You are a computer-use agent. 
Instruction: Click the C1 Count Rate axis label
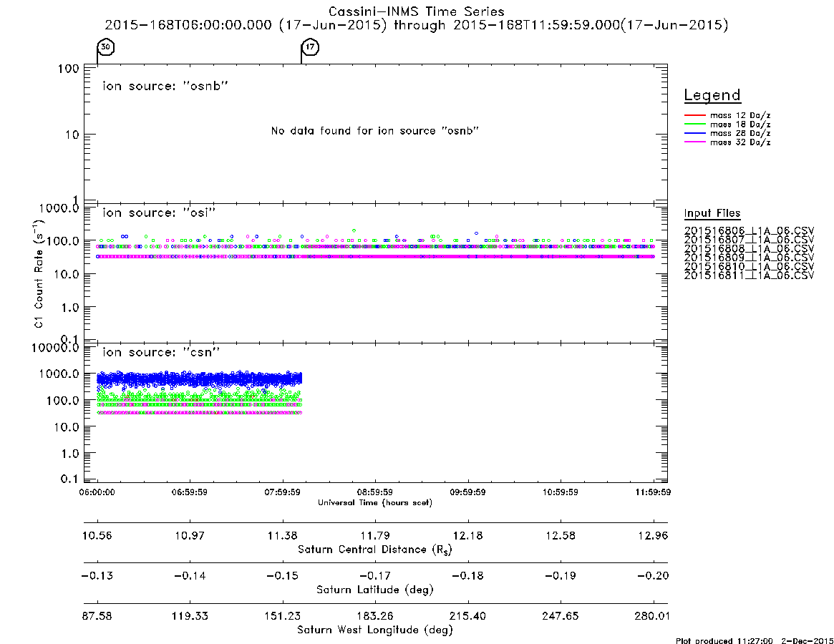38,274
